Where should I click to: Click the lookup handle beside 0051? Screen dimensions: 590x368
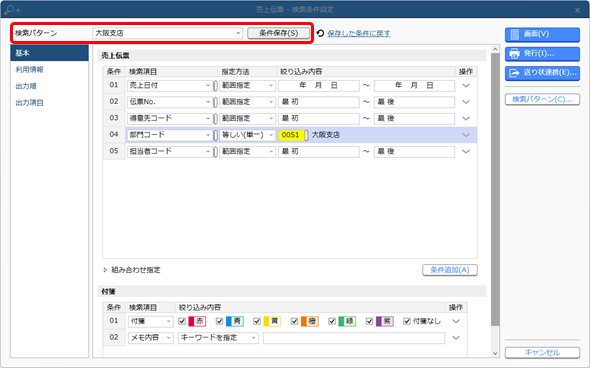point(306,135)
